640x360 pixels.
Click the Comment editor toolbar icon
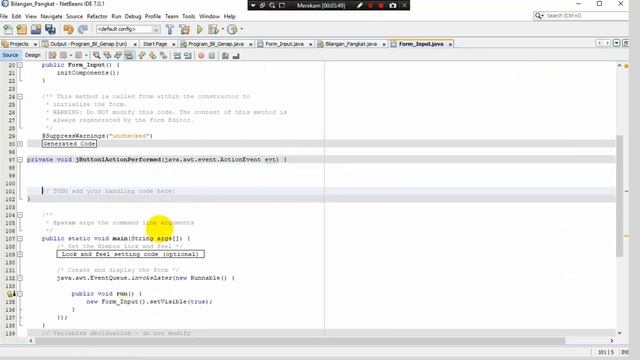pos(225,56)
